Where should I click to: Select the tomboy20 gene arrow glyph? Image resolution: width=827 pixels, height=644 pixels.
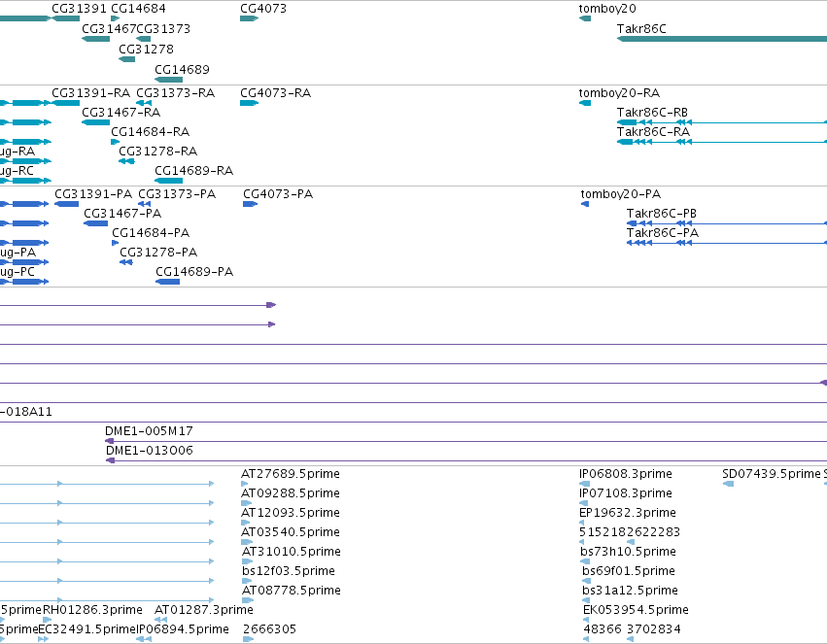coord(585,18)
